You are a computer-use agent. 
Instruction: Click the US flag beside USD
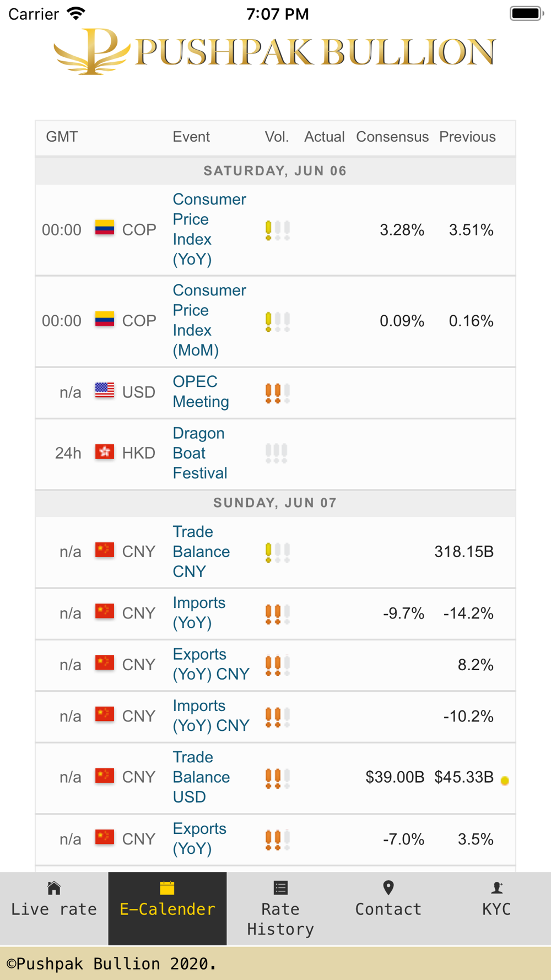[x=105, y=391]
